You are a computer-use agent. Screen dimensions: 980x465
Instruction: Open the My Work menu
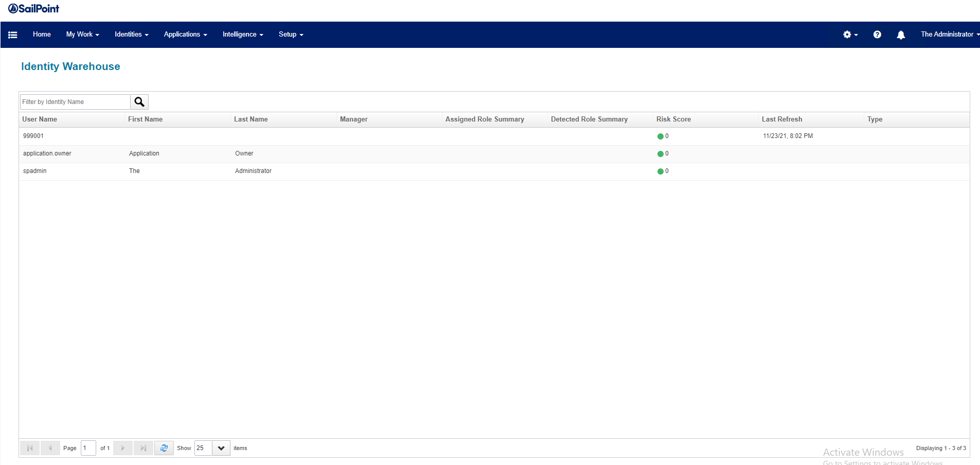82,35
